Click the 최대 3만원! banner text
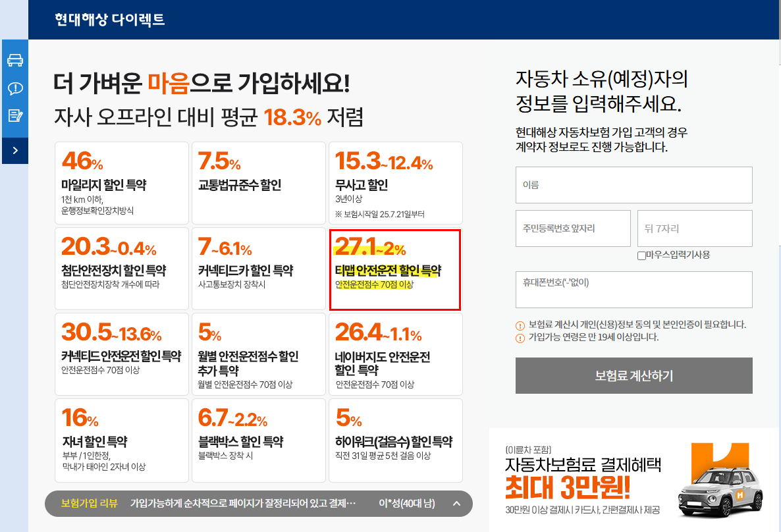 [x=568, y=487]
